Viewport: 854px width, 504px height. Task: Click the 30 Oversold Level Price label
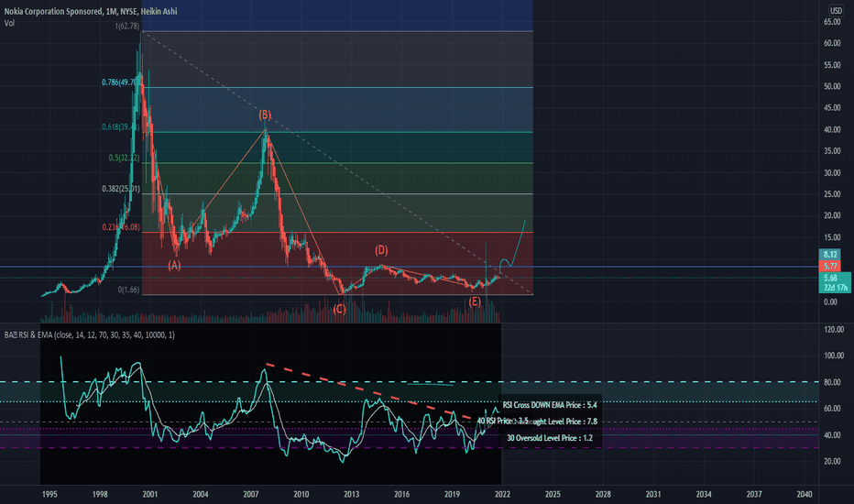coord(550,437)
